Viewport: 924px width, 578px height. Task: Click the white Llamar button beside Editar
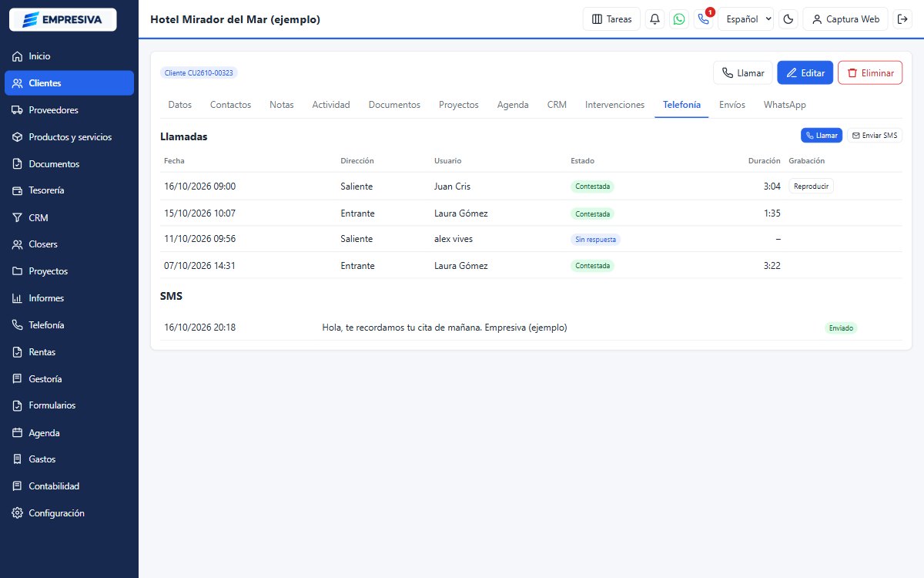pyautogui.click(x=742, y=73)
